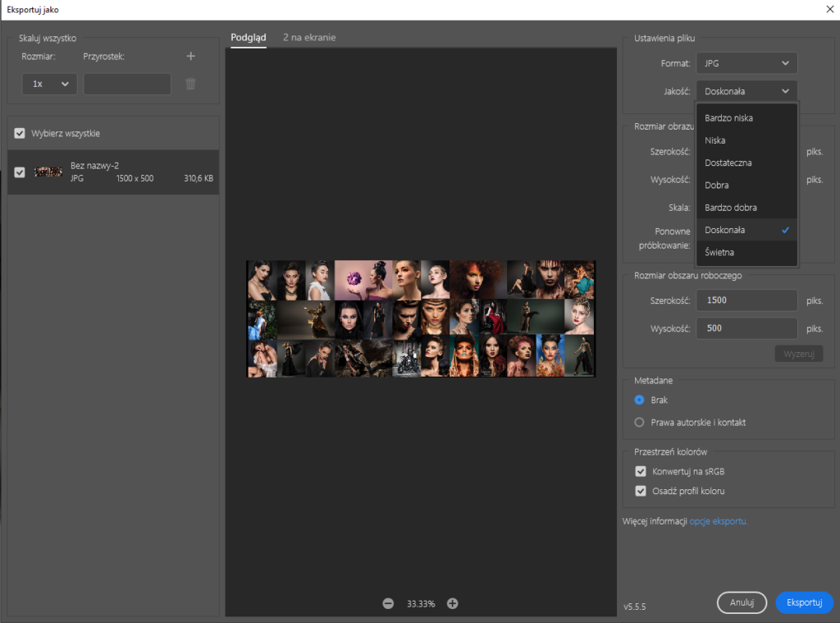Toggle the Wybierz wszystkie checkbox
Screen dimensions: 840x623
20,133
